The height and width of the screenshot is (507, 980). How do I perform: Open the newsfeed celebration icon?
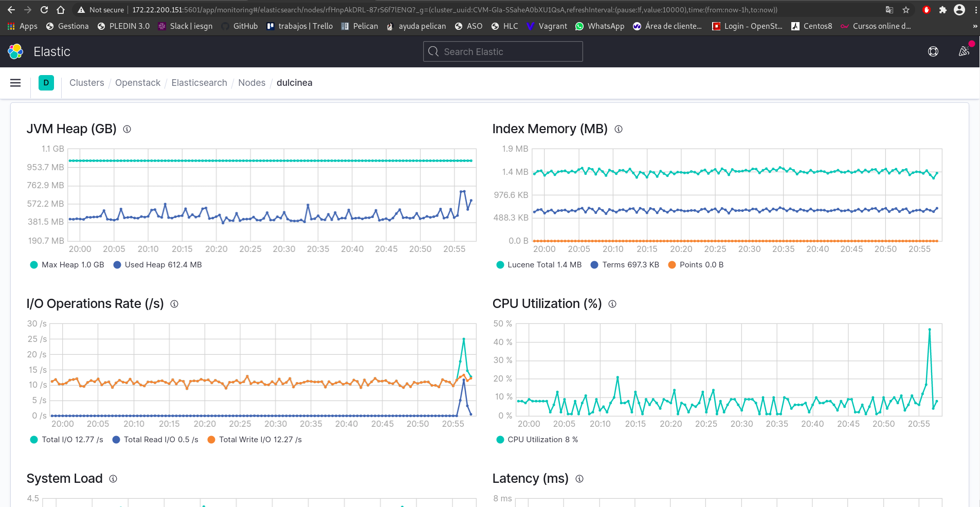pyautogui.click(x=964, y=51)
